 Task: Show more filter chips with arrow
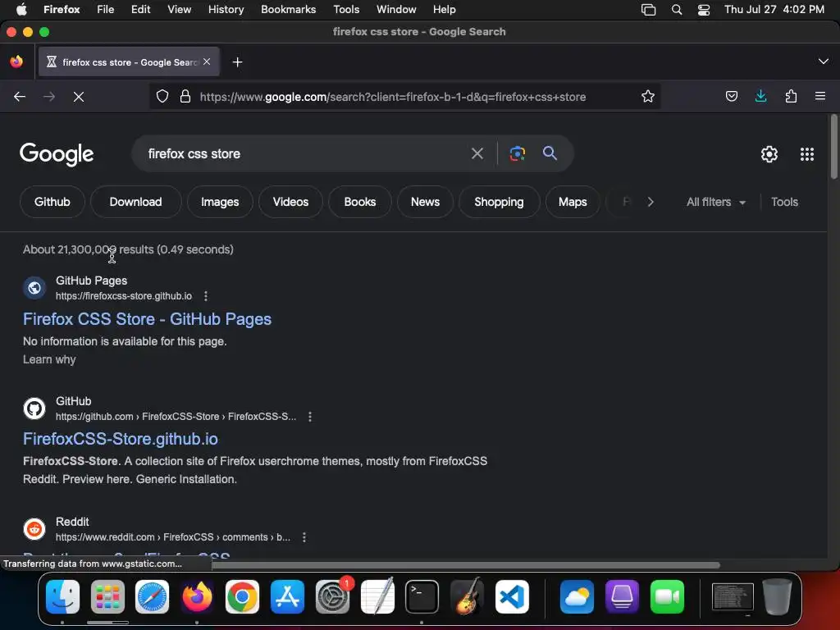tap(651, 202)
